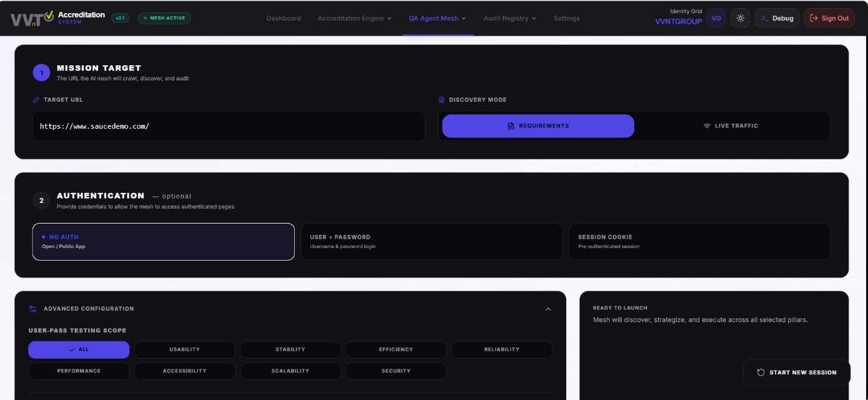Sign out of the account

click(x=829, y=18)
